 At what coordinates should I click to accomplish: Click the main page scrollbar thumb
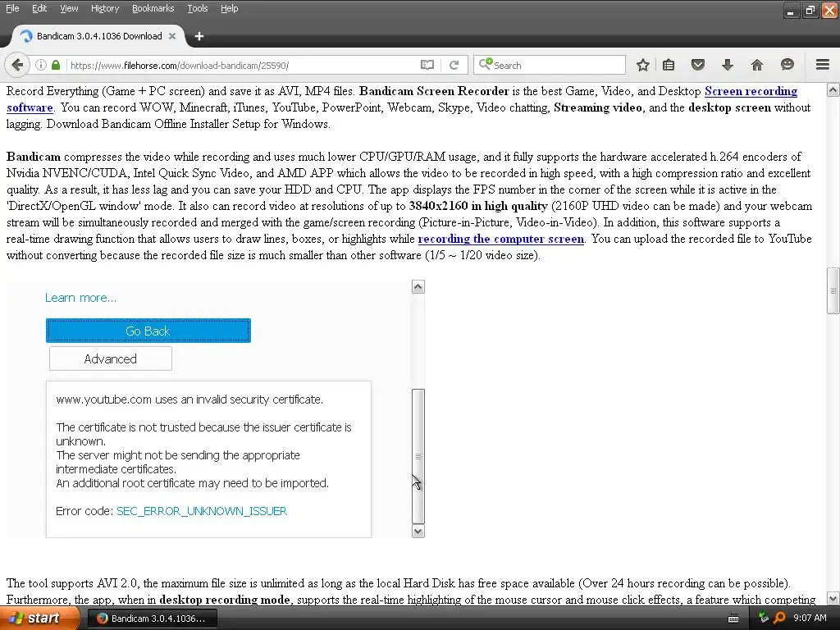(x=833, y=291)
